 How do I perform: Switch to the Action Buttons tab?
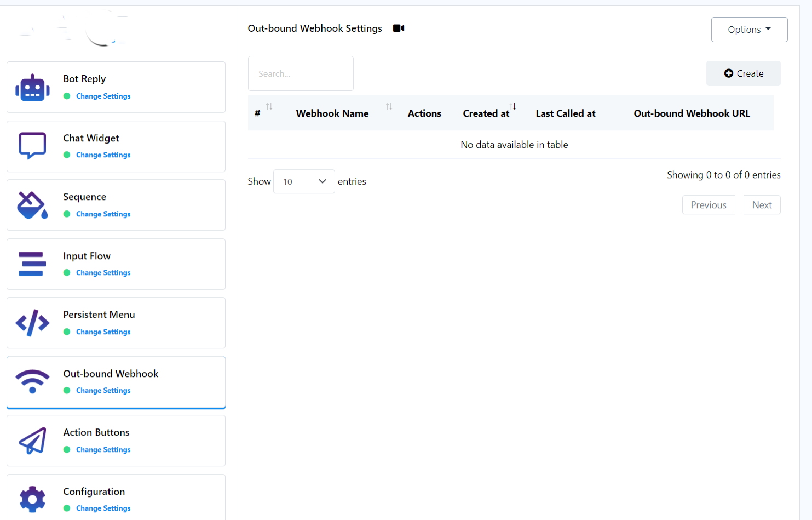coord(96,432)
